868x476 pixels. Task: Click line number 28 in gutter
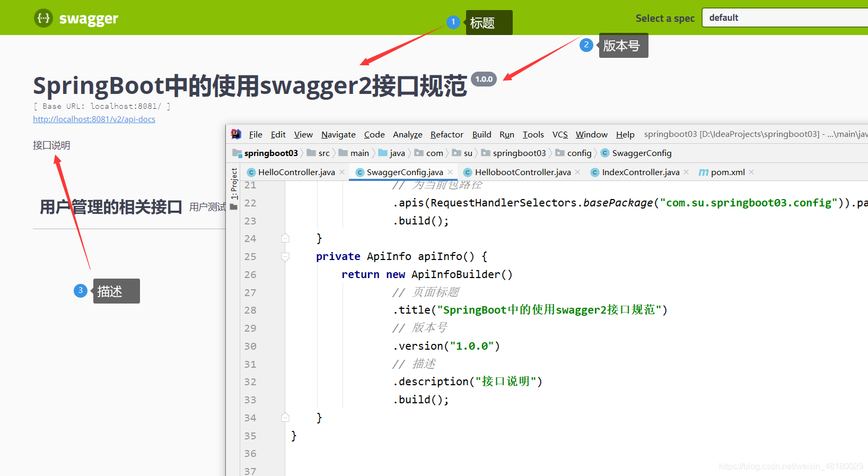(250, 310)
